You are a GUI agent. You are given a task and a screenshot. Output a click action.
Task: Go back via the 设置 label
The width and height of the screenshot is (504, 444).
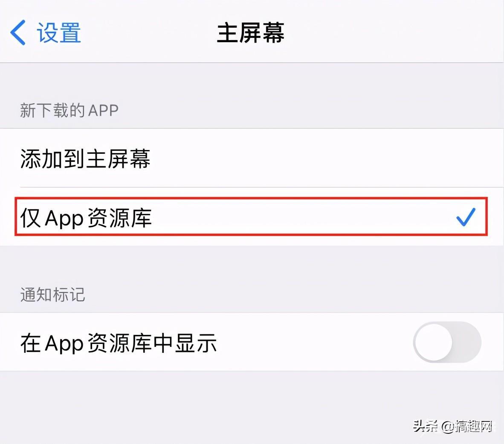click(x=59, y=33)
